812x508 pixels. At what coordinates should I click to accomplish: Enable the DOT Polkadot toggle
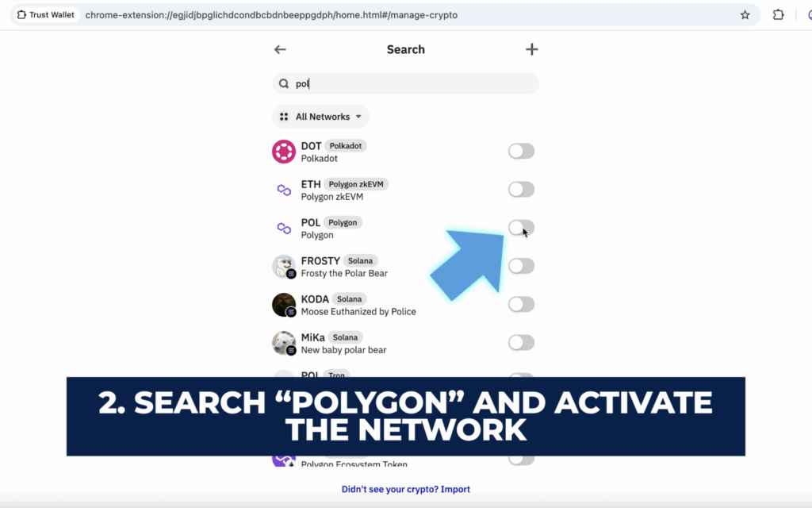(x=521, y=152)
